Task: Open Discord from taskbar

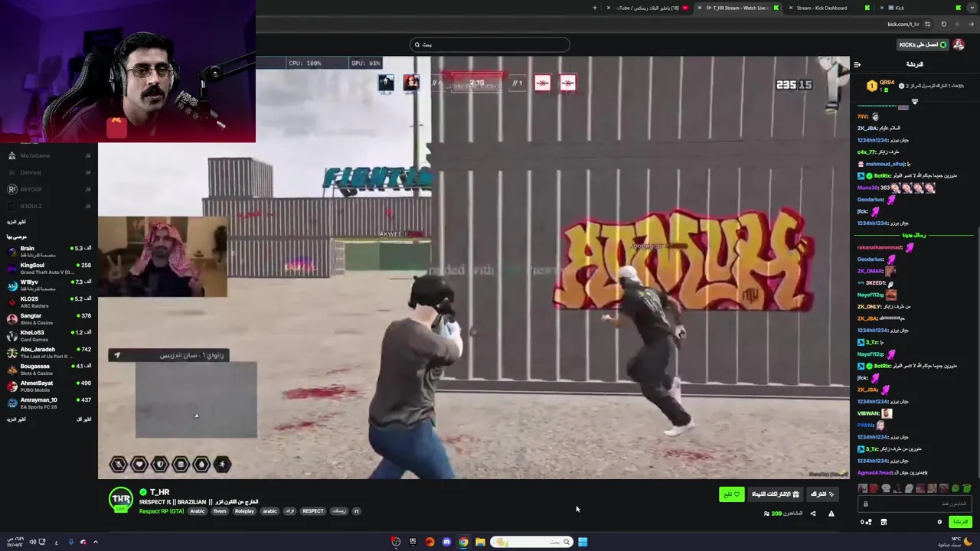Action: click(x=446, y=542)
